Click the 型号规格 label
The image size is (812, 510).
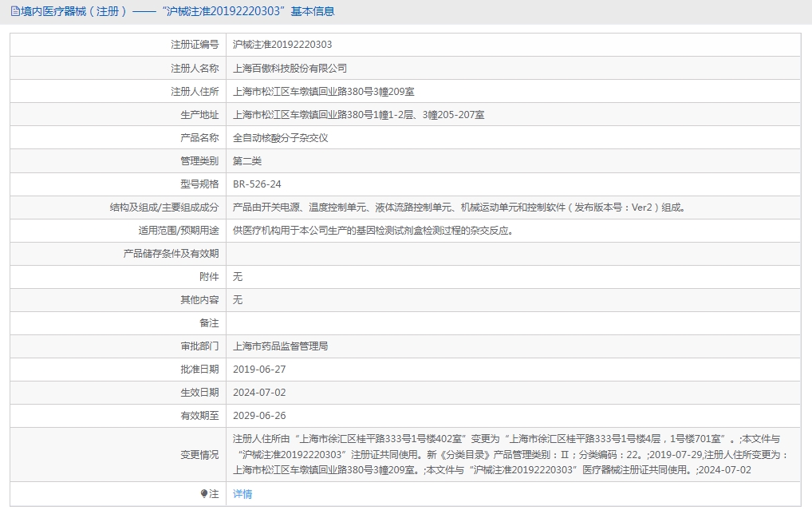[x=199, y=184]
